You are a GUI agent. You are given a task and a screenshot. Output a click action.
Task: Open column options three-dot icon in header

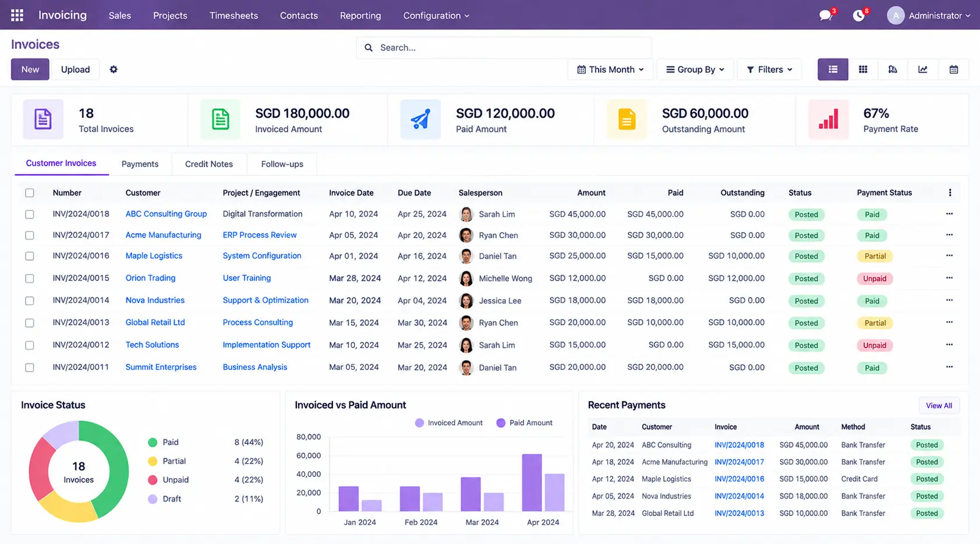coord(950,193)
